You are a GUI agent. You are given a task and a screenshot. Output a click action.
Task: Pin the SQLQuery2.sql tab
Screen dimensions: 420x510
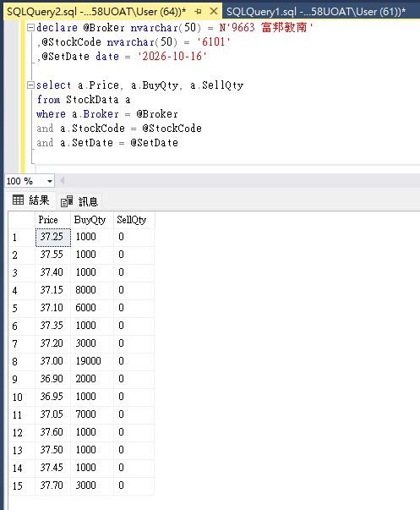(x=198, y=12)
